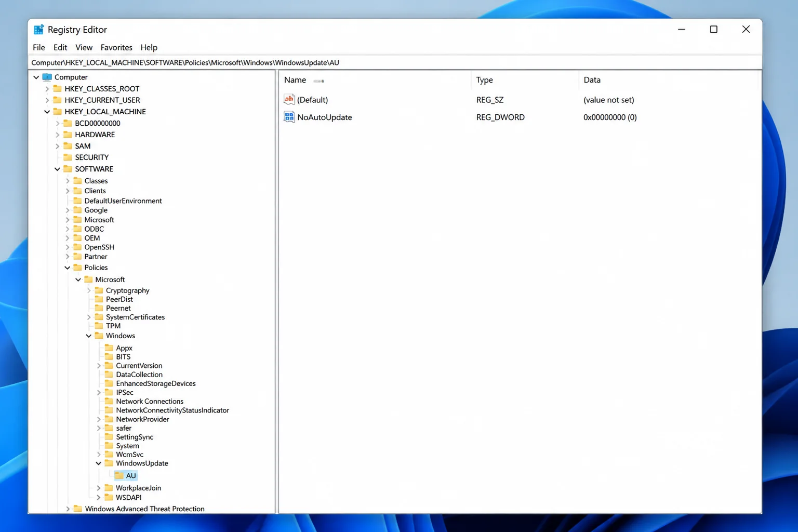
Task: Click the 0x00000000 (0) data value
Action: click(610, 117)
